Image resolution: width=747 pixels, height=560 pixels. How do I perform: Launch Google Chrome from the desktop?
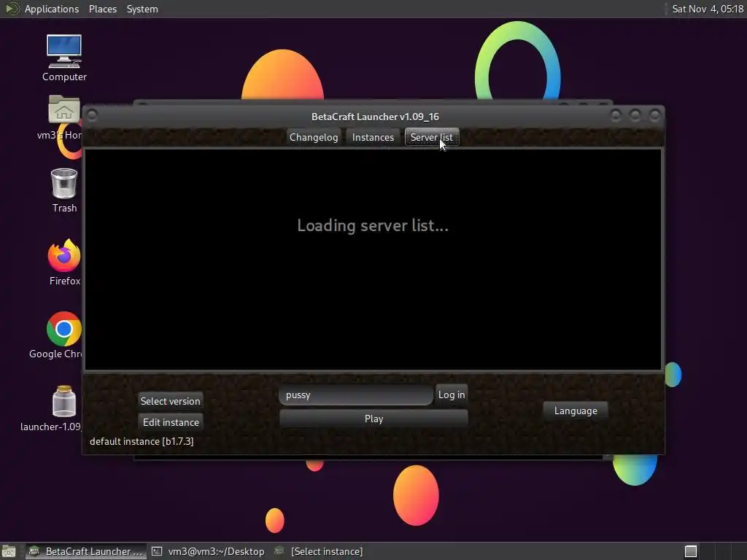coord(64,335)
